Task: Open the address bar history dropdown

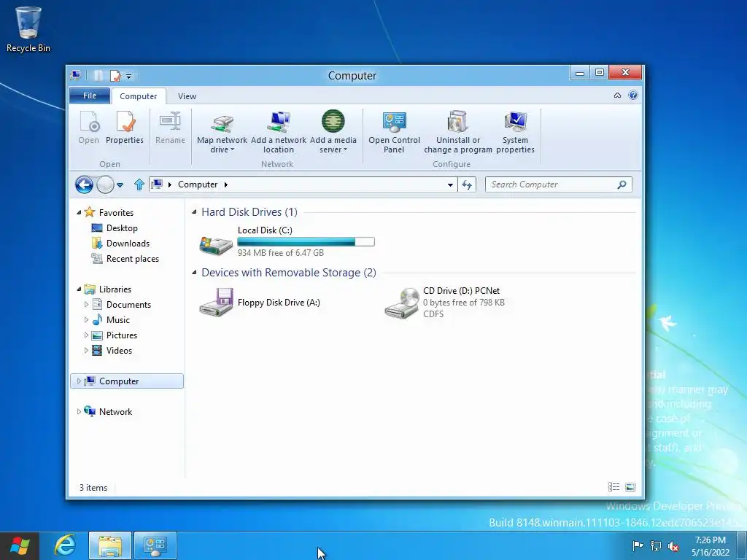Action: click(450, 184)
